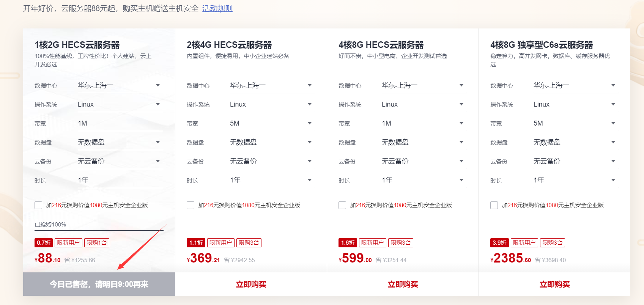Open the 活动规则 link
Screen dimensions: 644x305
(217, 8)
